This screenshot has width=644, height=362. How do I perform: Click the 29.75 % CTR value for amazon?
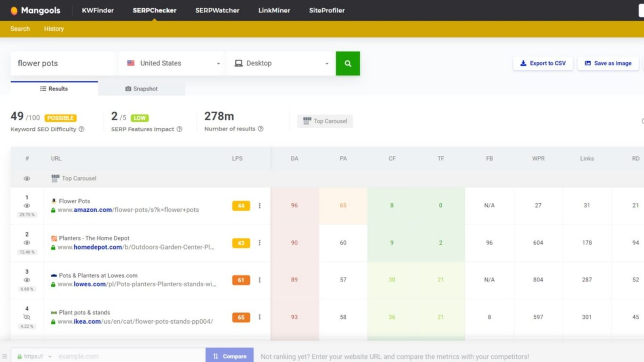27,215
